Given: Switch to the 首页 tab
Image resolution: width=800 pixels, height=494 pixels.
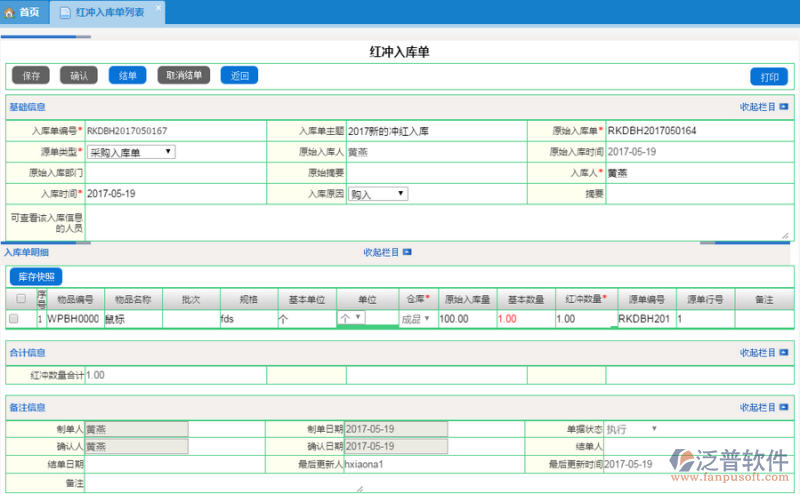Looking at the screenshot, I should [22, 12].
